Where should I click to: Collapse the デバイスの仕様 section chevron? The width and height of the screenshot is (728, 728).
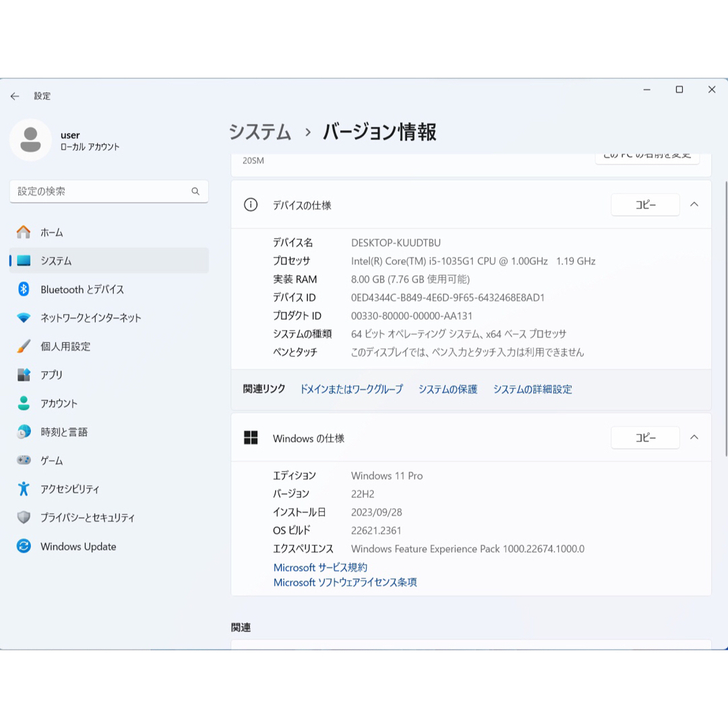[694, 205]
